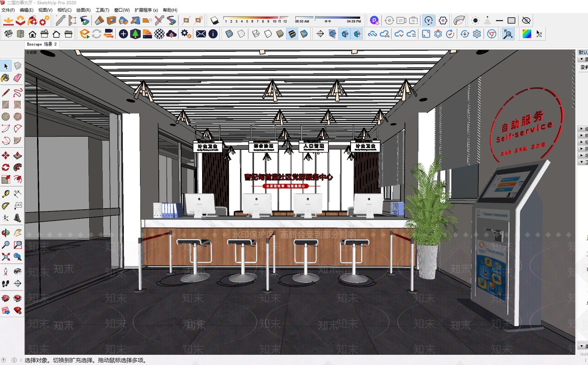
Task: Choose the 3D Text tool
Action: point(18,218)
